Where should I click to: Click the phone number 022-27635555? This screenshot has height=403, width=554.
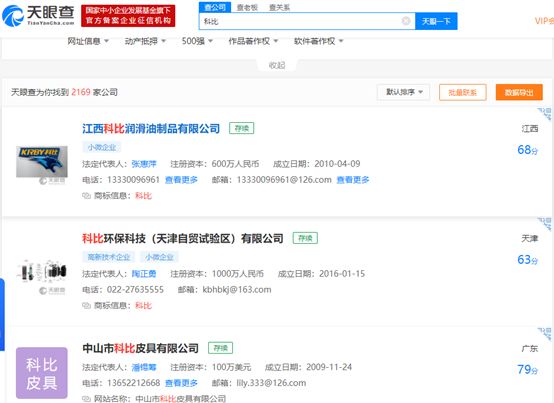[x=135, y=290]
